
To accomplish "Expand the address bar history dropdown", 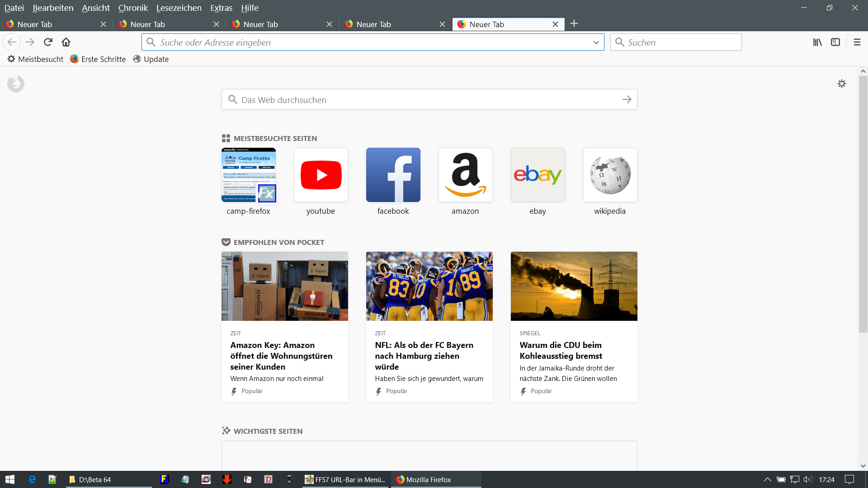I will click(596, 42).
